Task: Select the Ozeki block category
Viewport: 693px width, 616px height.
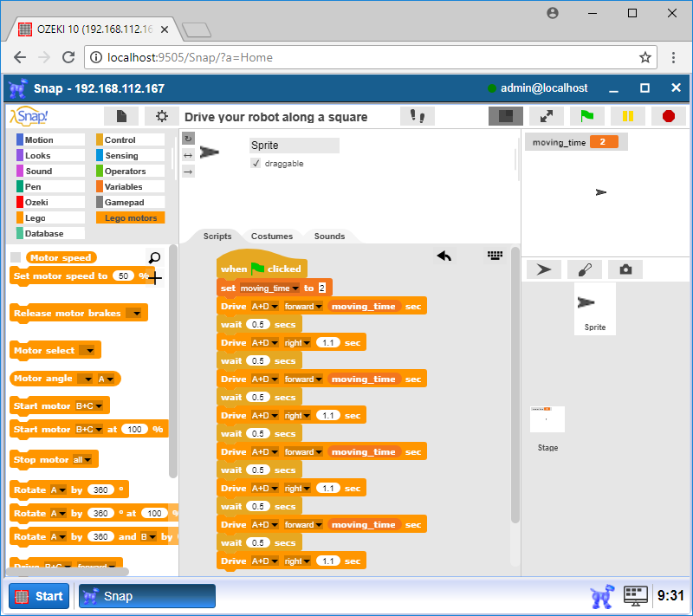Action: pos(50,203)
